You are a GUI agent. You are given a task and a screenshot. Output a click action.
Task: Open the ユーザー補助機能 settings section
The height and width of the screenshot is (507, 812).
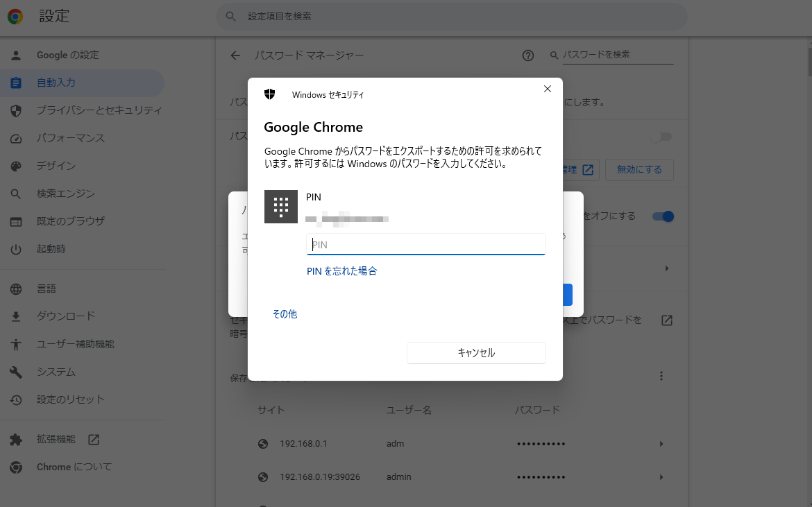[x=83, y=345]
